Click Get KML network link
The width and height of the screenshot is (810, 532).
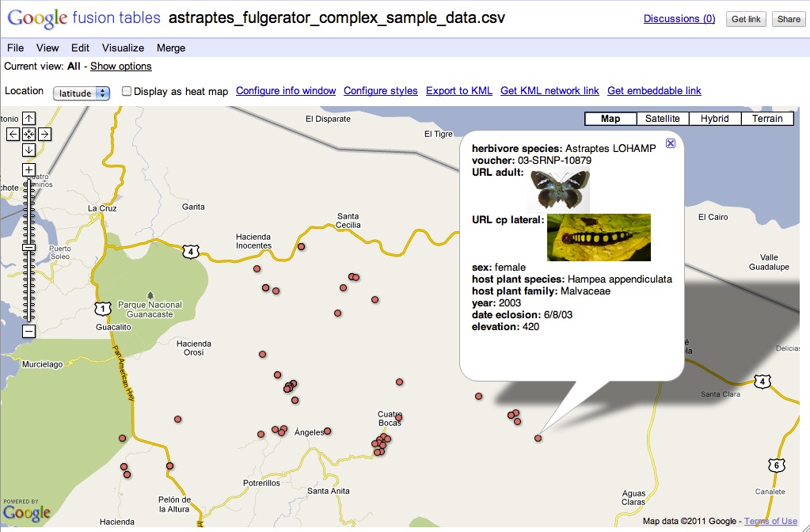tap(550, 91)
